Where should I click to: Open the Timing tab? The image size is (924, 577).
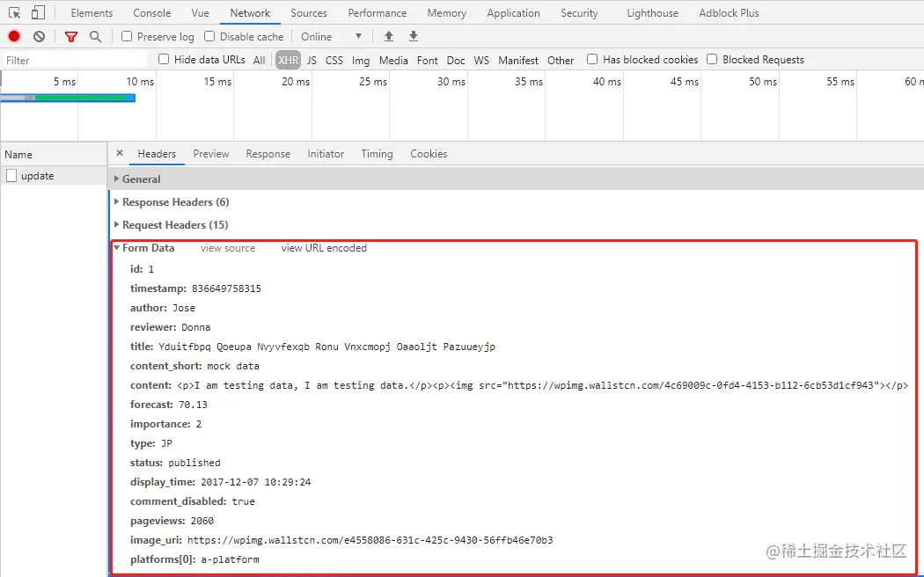coord(377,154)
